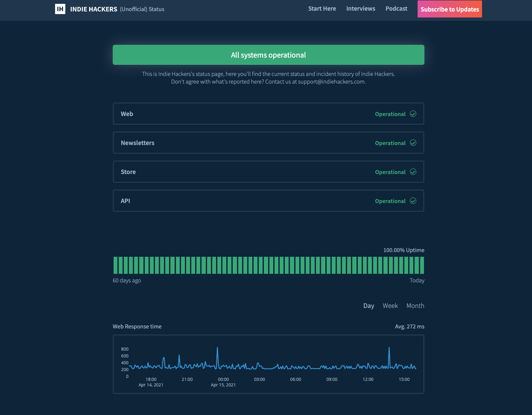
Task: Click Operational status text for Newsletters
Action: point(390,143)
